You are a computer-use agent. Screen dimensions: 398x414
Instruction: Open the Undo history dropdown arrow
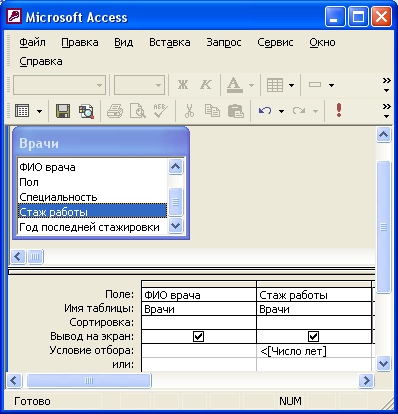(x=281, y=111)
